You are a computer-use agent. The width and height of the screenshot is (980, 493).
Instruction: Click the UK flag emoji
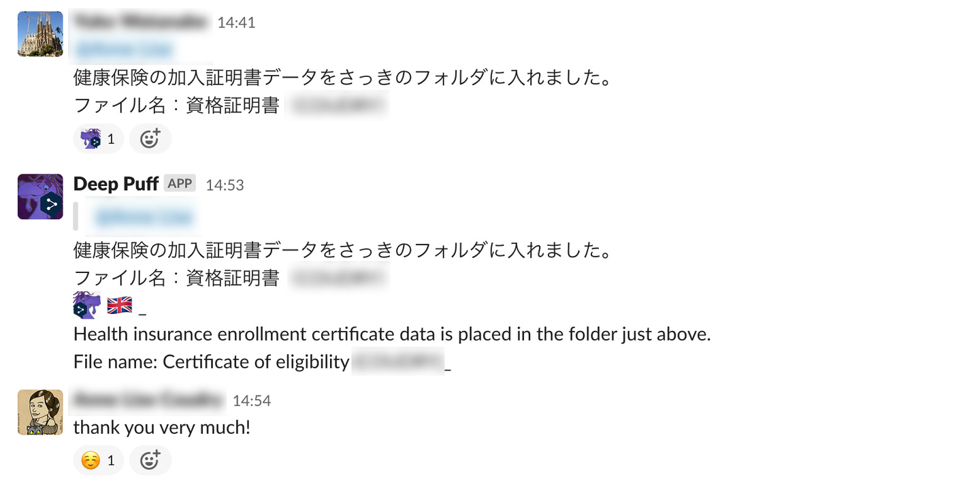tap(120, 305)
